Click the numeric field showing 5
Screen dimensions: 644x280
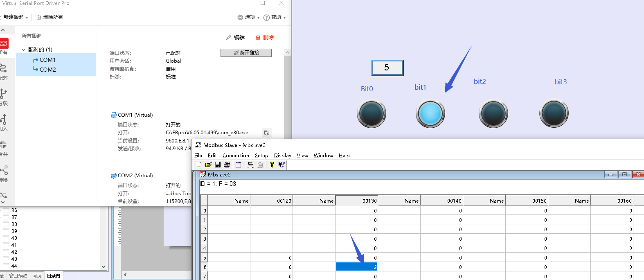[x=387, y=68]
